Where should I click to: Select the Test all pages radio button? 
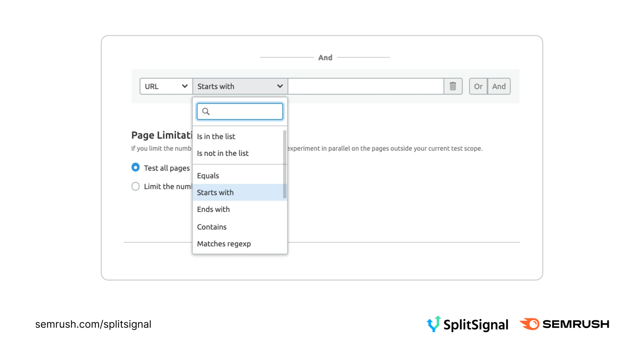click(x=135, y=167)
